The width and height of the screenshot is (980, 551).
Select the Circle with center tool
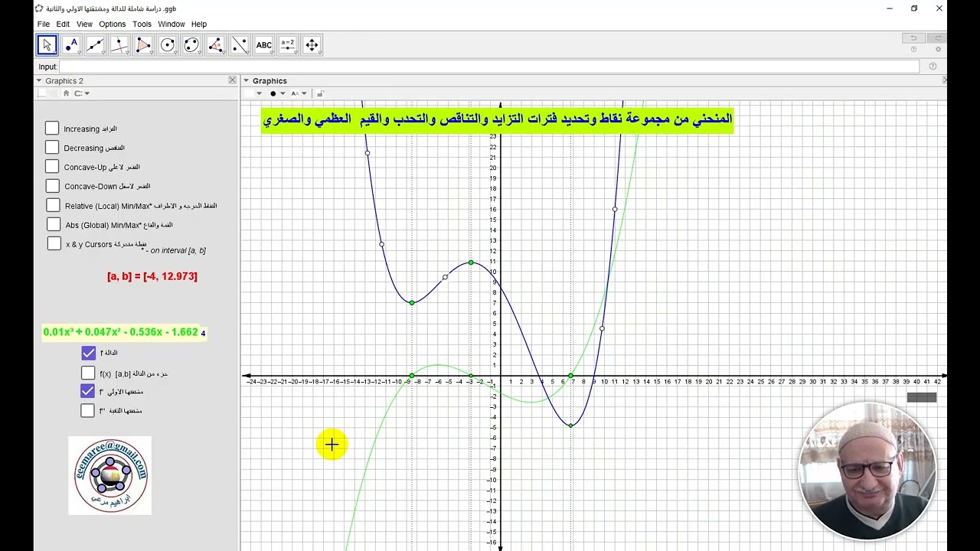click(167, 45)
